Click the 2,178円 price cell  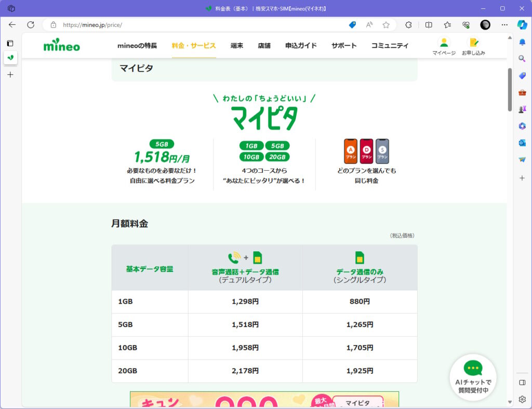tap(245, 371)
